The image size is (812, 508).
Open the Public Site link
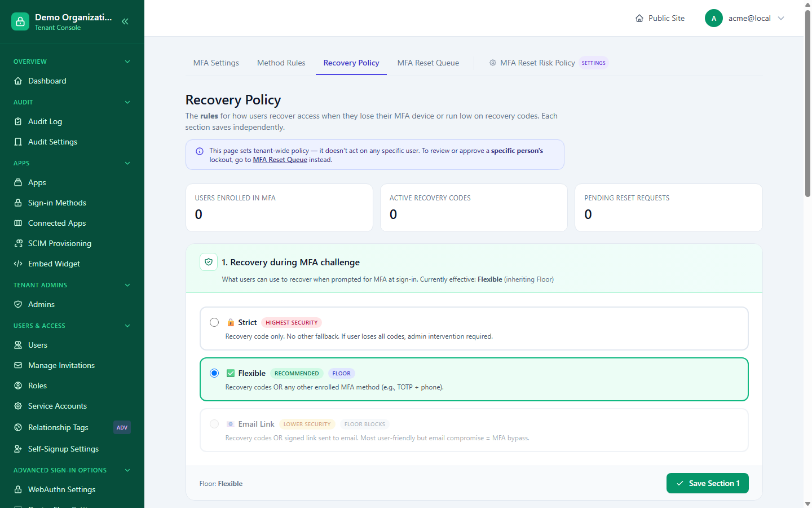(660, 18)
